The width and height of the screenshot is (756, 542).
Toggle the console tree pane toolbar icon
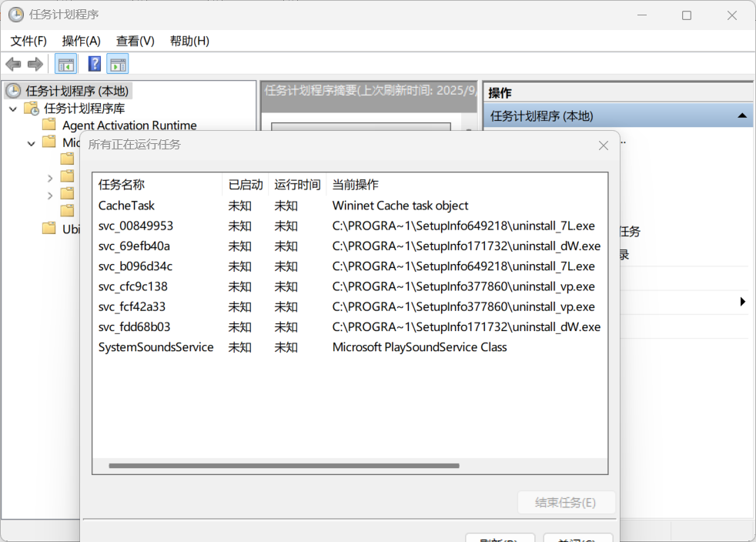point(66,64)
